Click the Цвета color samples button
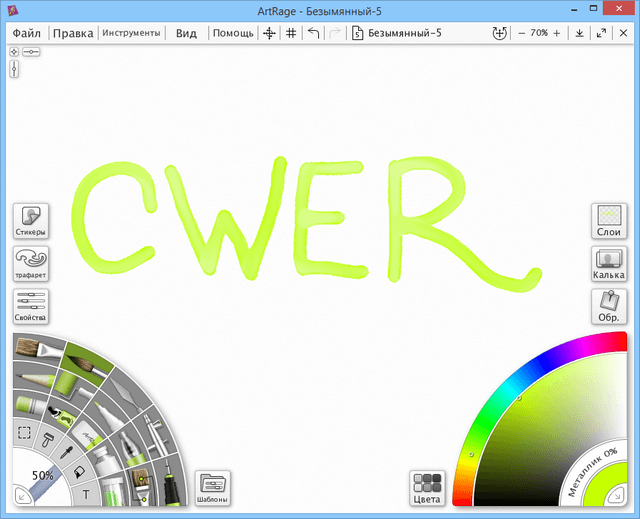640x519 pixels. [427, 487]
